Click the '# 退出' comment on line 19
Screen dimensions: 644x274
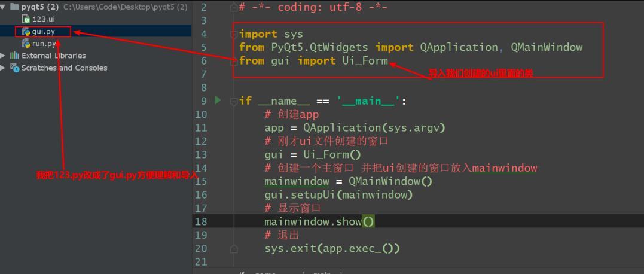tap(282, 235)
